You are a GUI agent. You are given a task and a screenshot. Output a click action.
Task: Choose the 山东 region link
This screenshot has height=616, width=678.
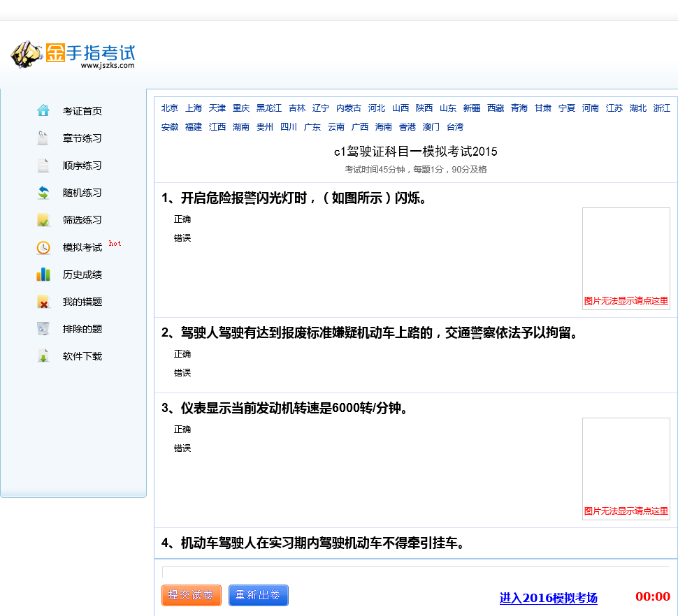click(448, 108)
